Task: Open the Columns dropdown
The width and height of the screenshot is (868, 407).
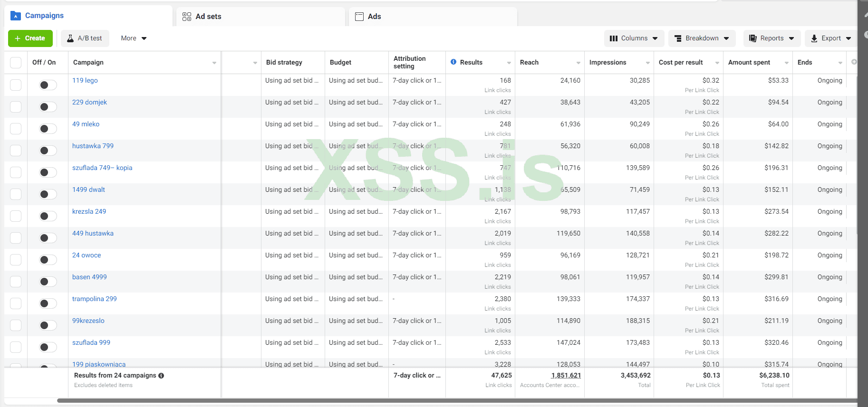Action: (634, 38)
